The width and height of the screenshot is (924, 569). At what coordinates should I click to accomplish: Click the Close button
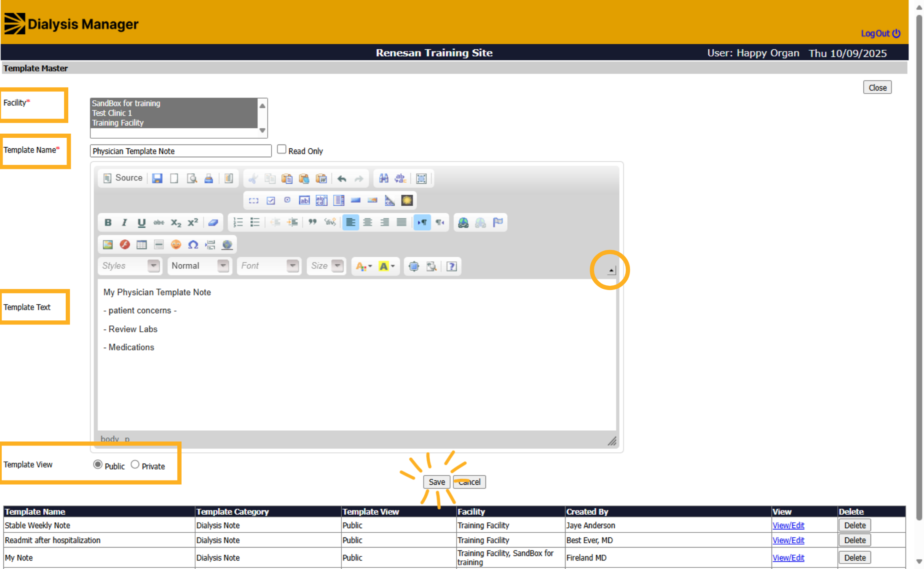click(877, 87)
